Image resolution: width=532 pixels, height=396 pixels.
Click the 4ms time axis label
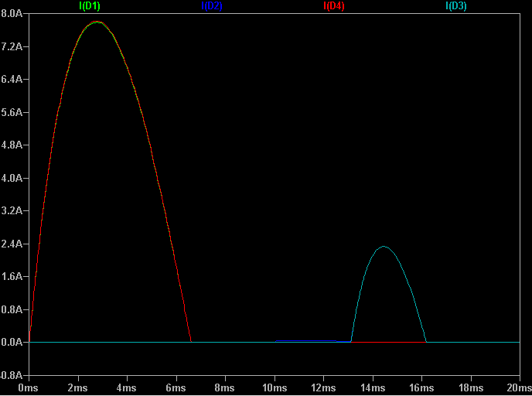127,387
